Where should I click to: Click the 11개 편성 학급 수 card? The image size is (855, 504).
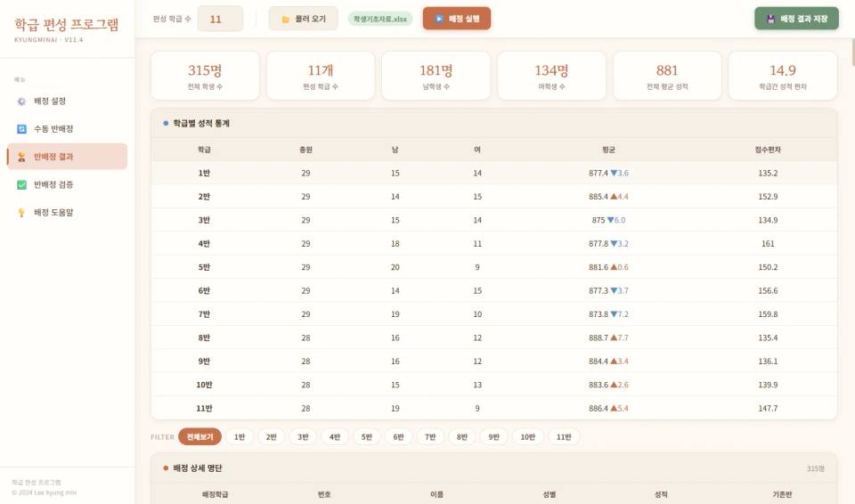321,76
